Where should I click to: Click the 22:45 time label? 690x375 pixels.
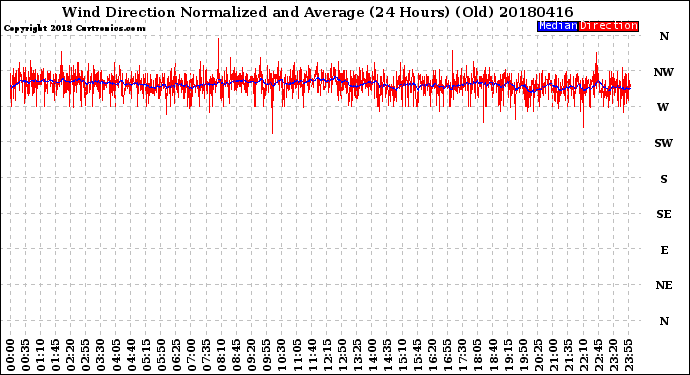598,355
